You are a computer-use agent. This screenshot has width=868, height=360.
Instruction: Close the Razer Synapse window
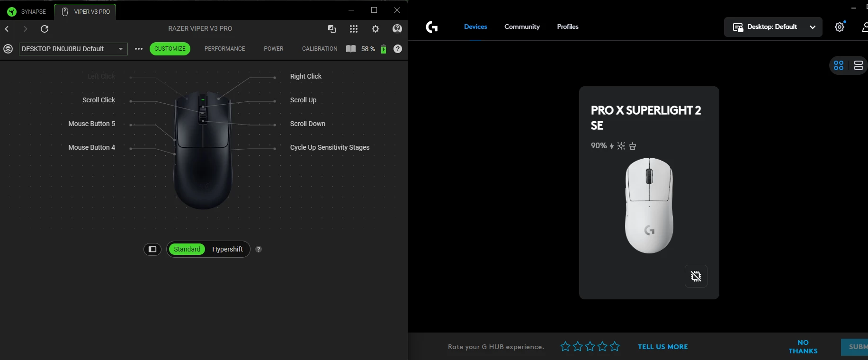397,10
